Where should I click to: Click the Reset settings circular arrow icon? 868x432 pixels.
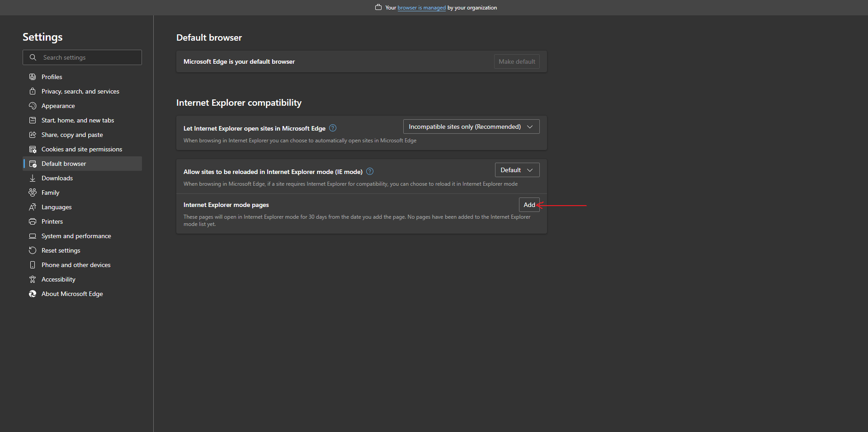33,250
